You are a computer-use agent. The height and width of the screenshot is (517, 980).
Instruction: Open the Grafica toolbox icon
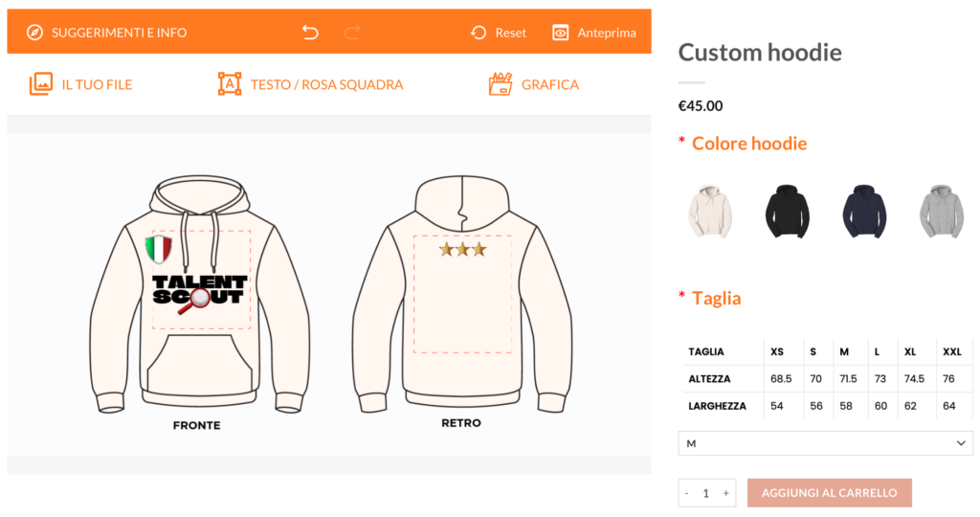pyautogui.click(x=500, y=83)
